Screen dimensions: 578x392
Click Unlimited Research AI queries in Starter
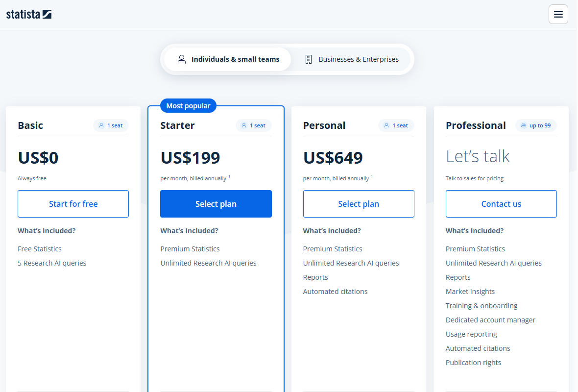[x=208, y=263]
